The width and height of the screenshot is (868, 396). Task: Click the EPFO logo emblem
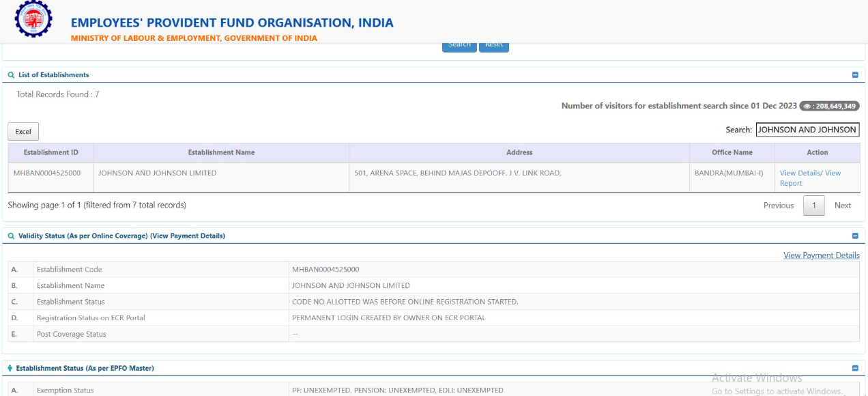33,20
